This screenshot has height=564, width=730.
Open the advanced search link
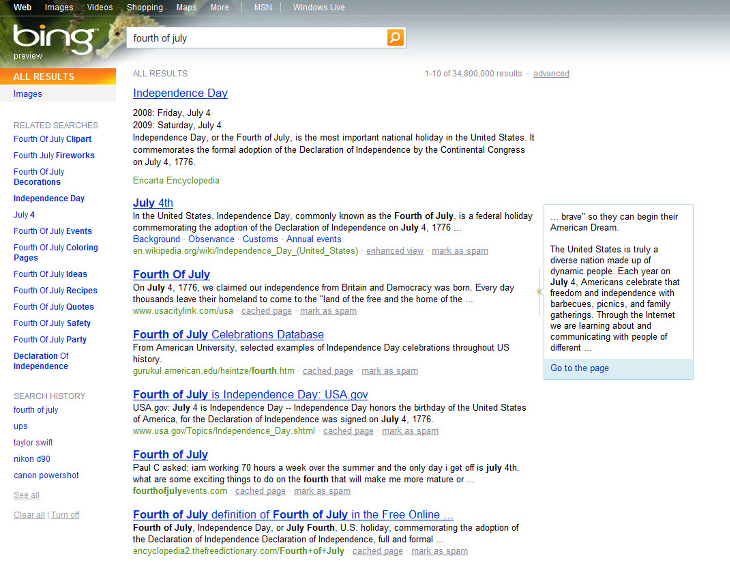551,73
